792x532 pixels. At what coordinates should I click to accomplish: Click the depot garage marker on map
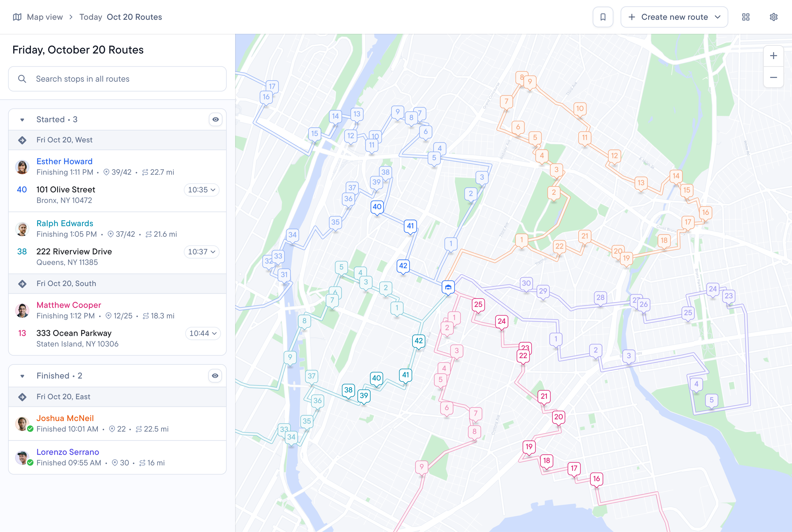(448, 287)
